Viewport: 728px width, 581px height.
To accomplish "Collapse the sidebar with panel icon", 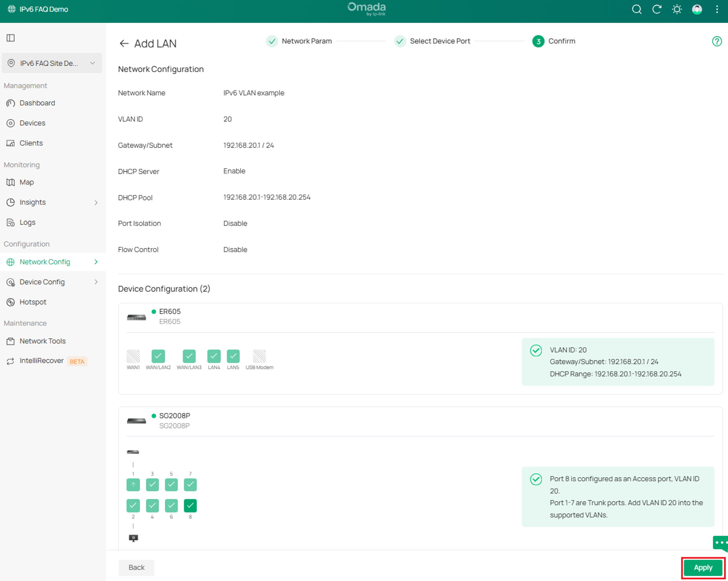I will [x=11, y=38].
